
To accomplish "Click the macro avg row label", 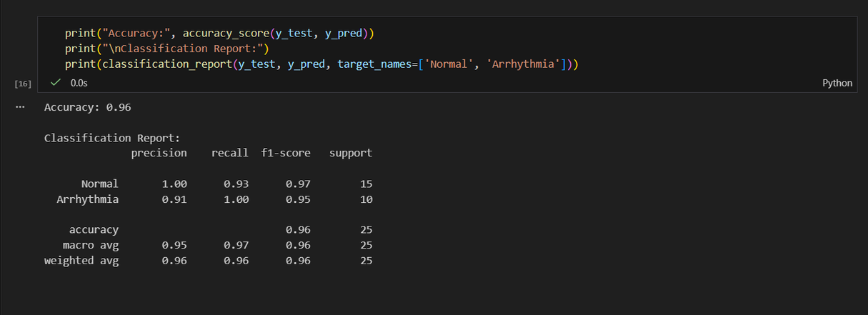I will coord(91,246).
